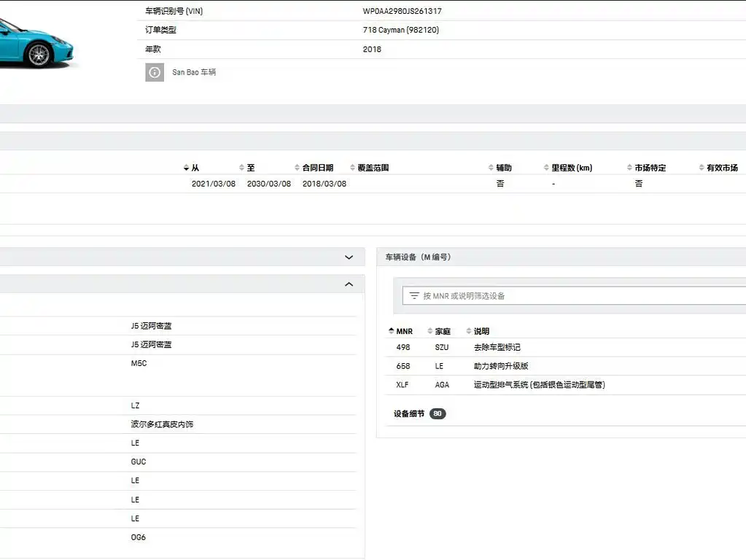
Task: Select the start date 2021/03/08
Action: coord(214,184)
